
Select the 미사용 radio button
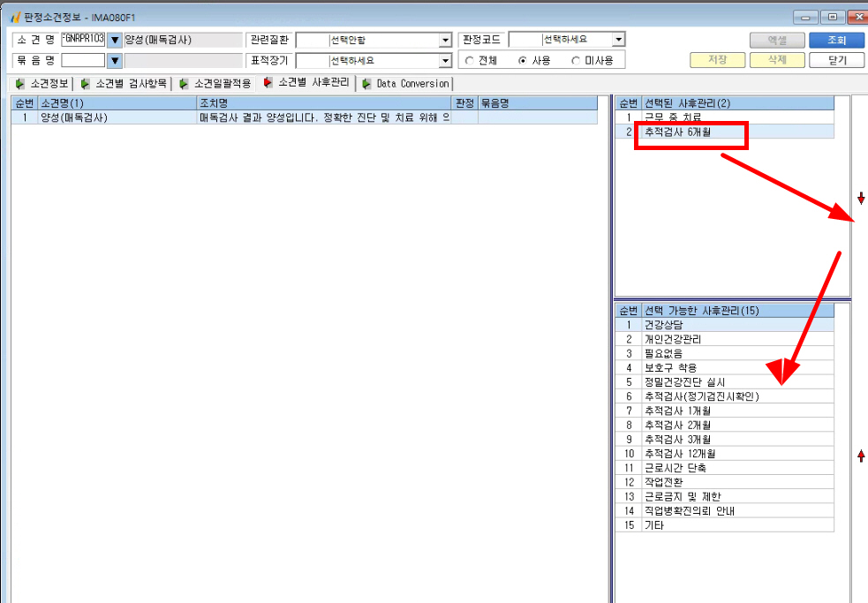tap(576, 60)
